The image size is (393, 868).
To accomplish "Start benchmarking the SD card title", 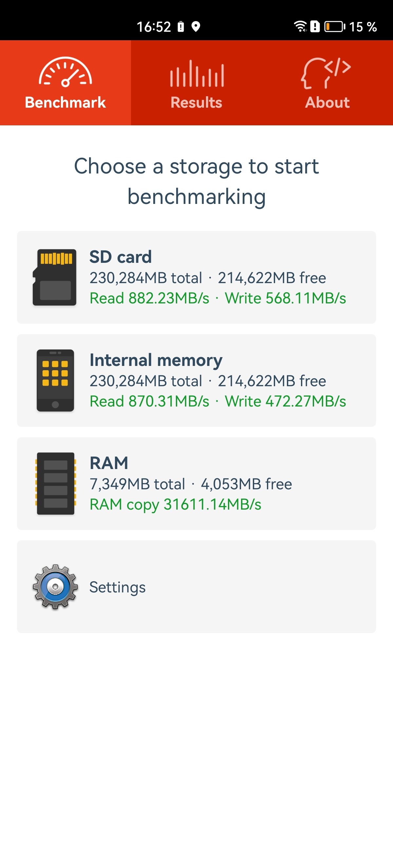I will pos(121,257).
